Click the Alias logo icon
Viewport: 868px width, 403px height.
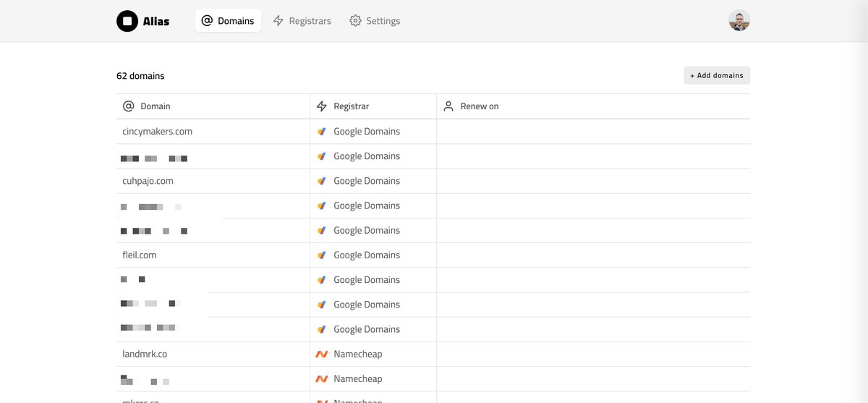click(127, 21)
